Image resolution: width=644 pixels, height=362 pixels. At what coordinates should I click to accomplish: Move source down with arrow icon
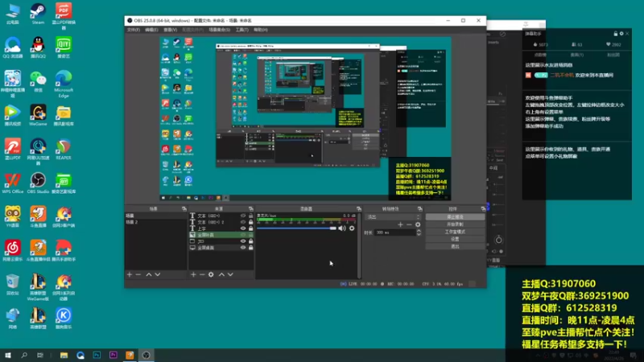click(x=230, y=274)
